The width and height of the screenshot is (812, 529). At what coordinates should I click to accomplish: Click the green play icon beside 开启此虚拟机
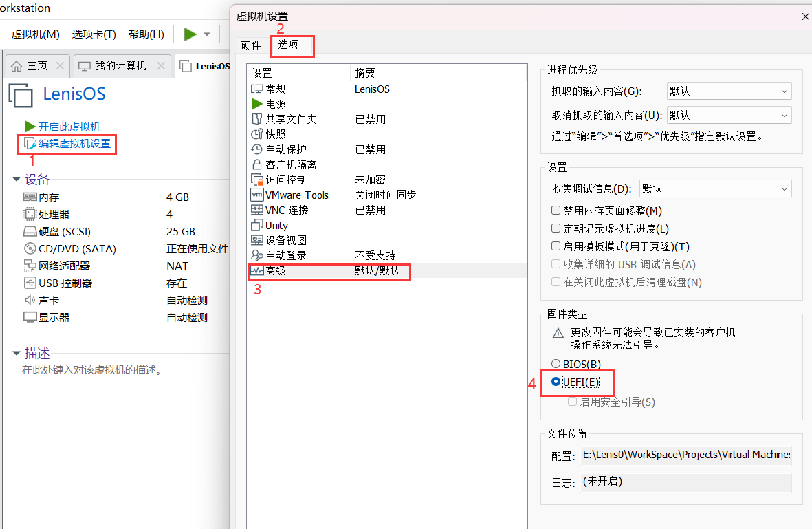[x=30, y=127]
